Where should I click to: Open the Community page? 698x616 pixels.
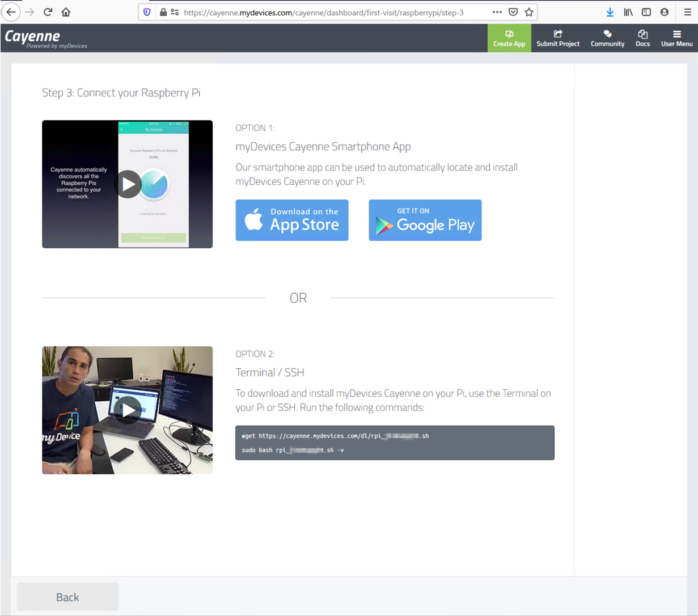click(x=607, y=38)
